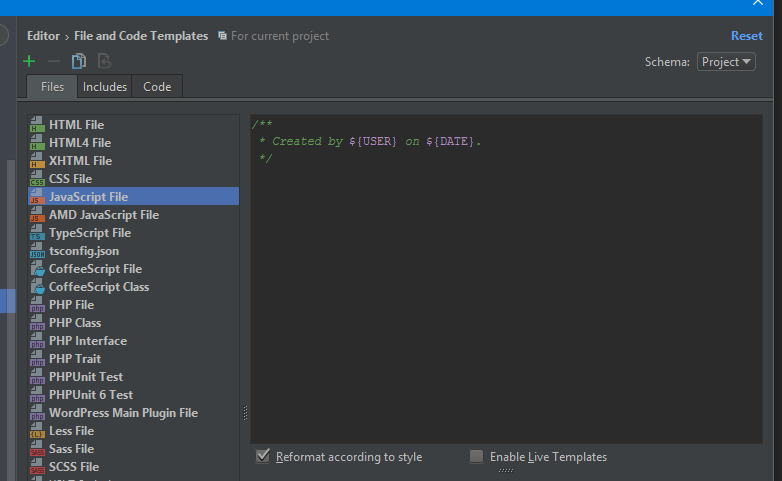
Task: Click the HTML4 File icon
Action: tap(37, 142)
